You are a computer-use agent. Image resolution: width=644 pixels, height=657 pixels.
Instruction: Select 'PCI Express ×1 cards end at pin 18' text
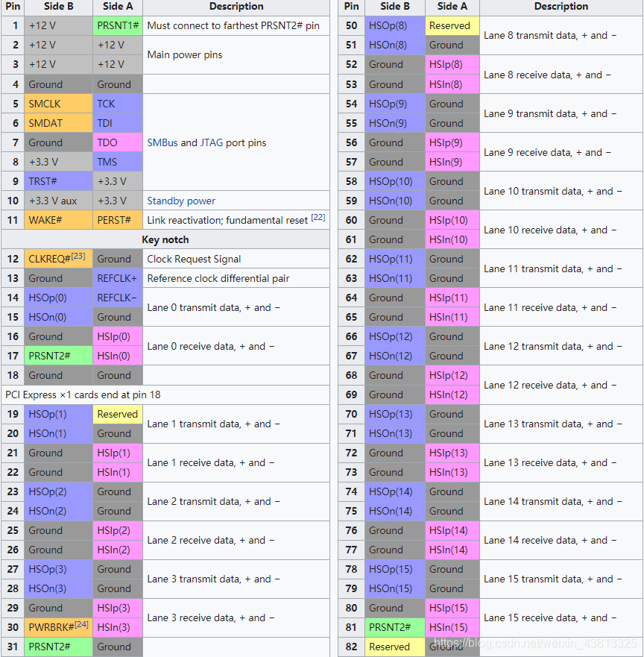(x=83, y=394)
